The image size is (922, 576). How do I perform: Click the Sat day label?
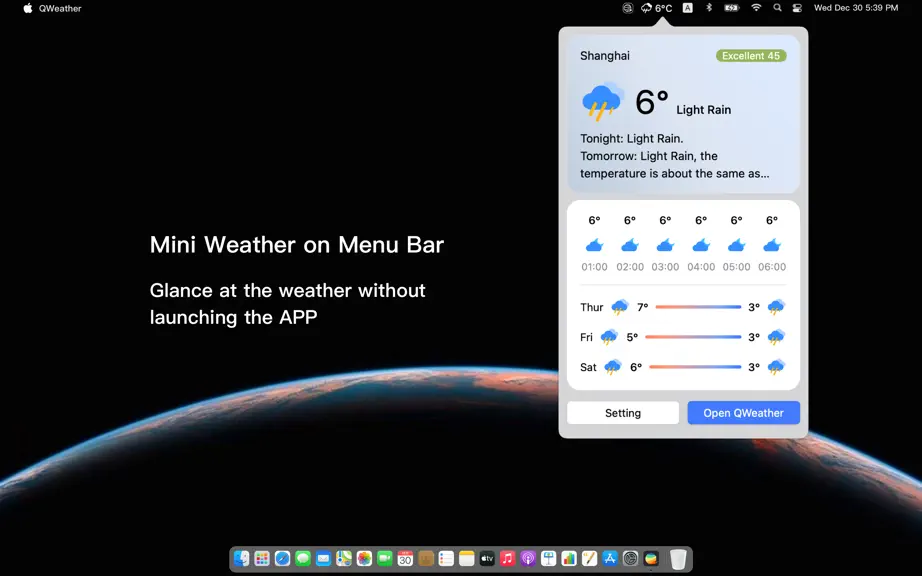click(x=588, y=367)
